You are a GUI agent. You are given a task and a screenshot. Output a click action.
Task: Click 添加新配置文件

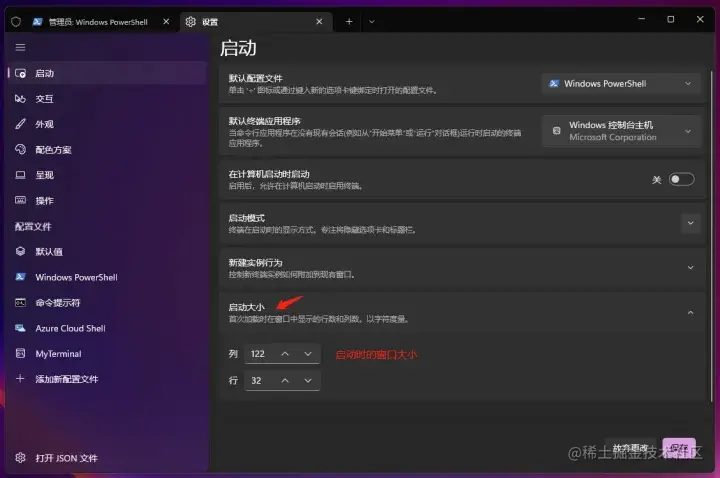[x=108, y=379]
